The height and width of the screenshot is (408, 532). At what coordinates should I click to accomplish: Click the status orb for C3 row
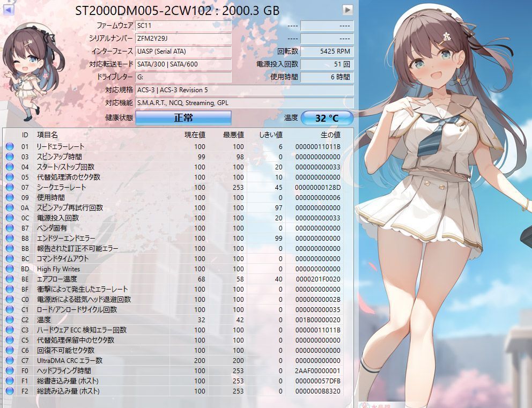(x=10, y=330)
